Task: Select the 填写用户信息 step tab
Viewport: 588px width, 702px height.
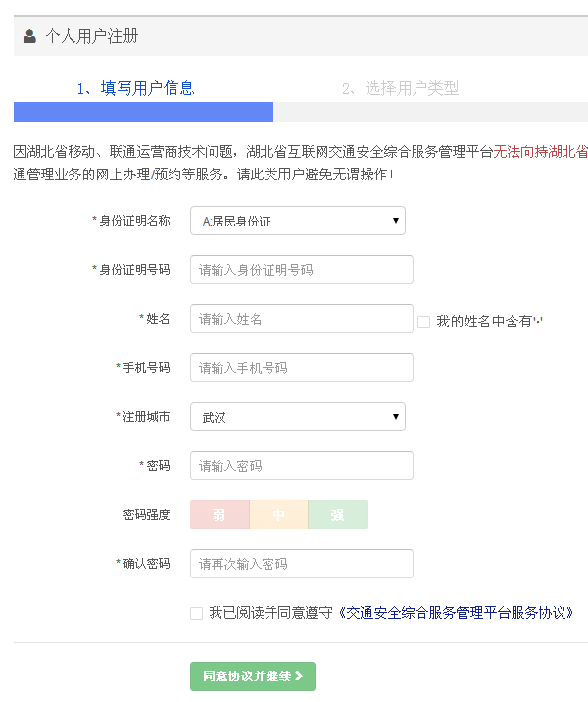Action: click(x=136, y=88)
